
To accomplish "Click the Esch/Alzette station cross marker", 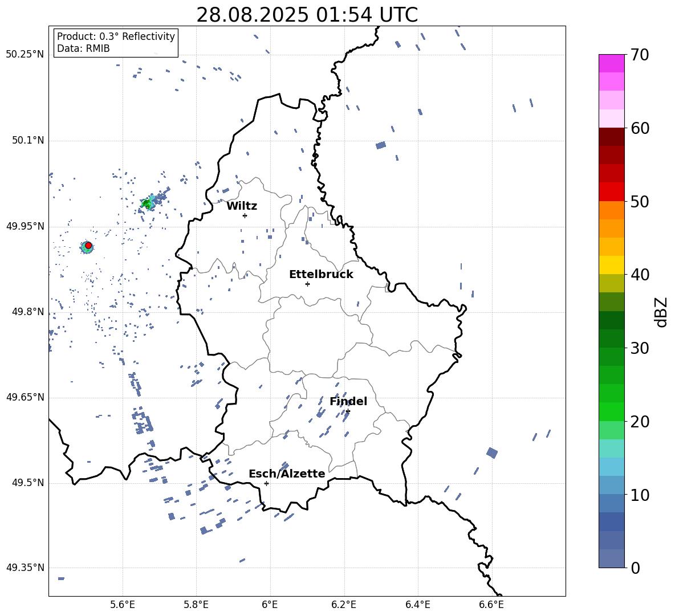I will (266, 483).
